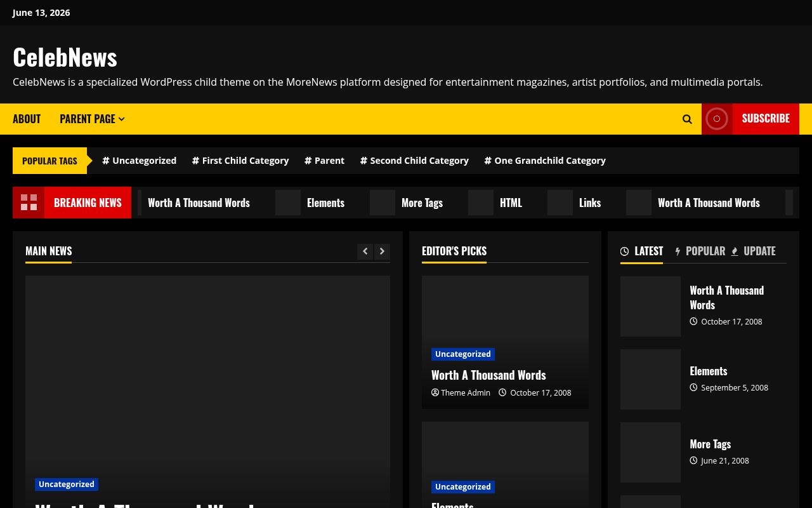Open the One Grandchild Category tag
Image resolution: width=812 pixels, height=508 pixels.
pyautogui.click(x=545, y=161)
